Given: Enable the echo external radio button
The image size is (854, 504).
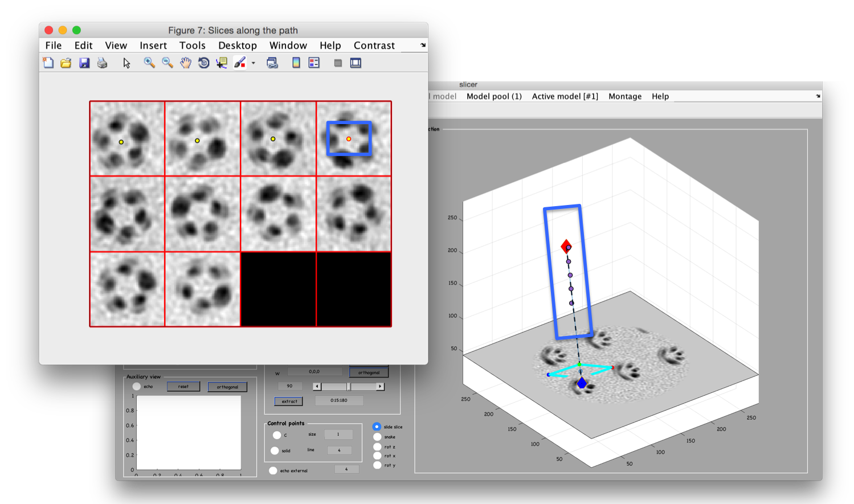Looking at the screenshot, I should point(273,470).
